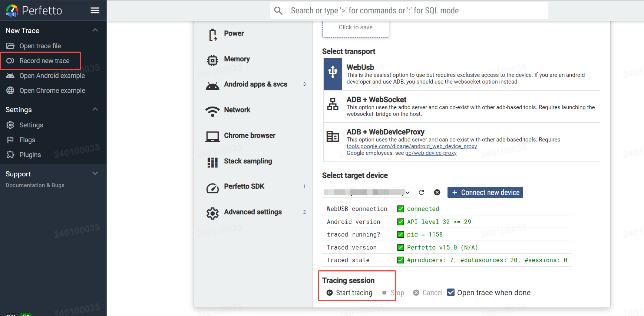Switch to Perfetto SDK tab

[253, 188]
